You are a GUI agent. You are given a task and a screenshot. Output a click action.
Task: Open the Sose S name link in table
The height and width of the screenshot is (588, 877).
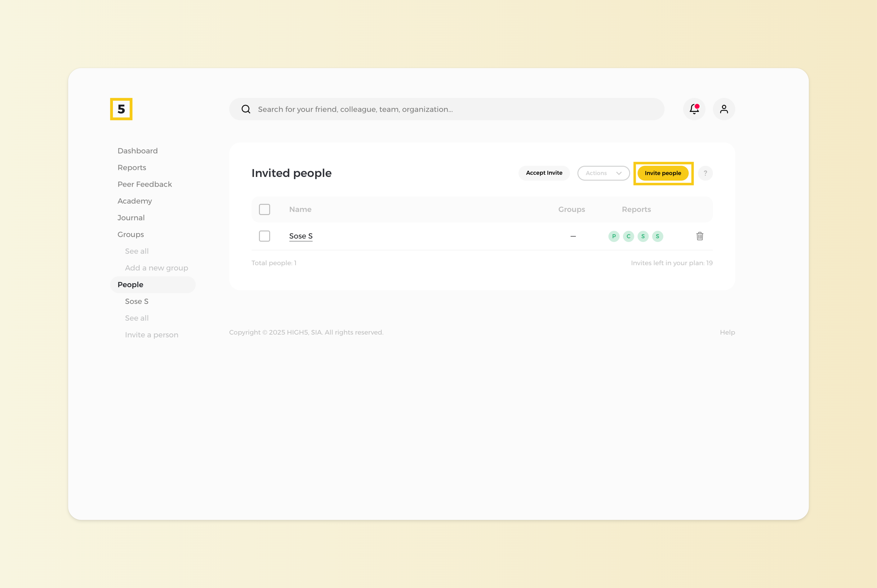click(300, 236)
